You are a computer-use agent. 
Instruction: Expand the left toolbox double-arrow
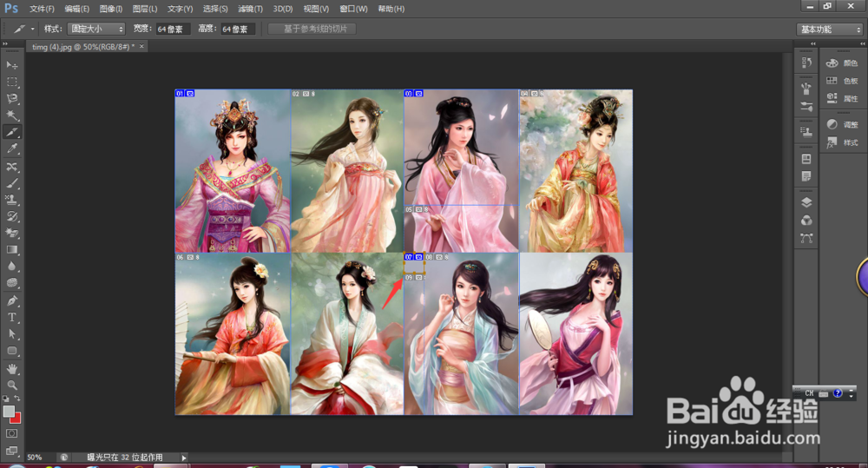[5, 43]
